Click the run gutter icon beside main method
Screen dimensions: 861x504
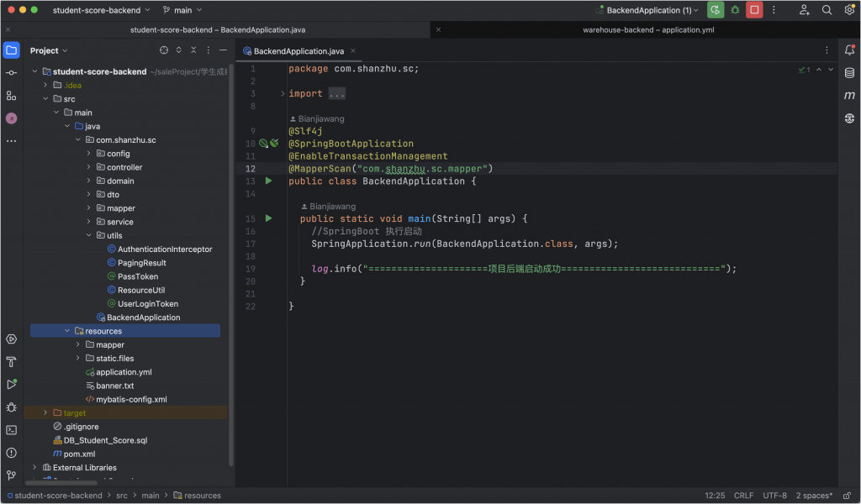tap(269, 218)
